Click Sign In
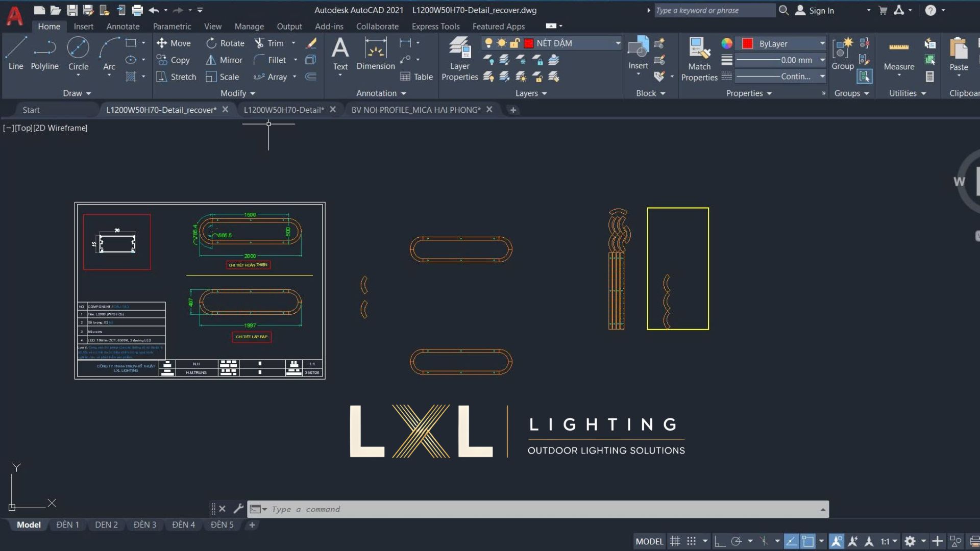The height and width of the screenshot is (551, 980). tap(815, 10)
